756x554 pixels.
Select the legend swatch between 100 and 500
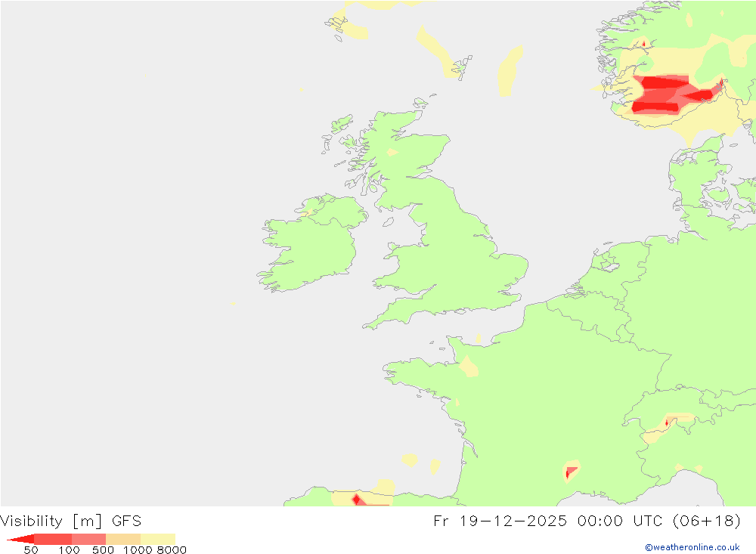(88, 539)
